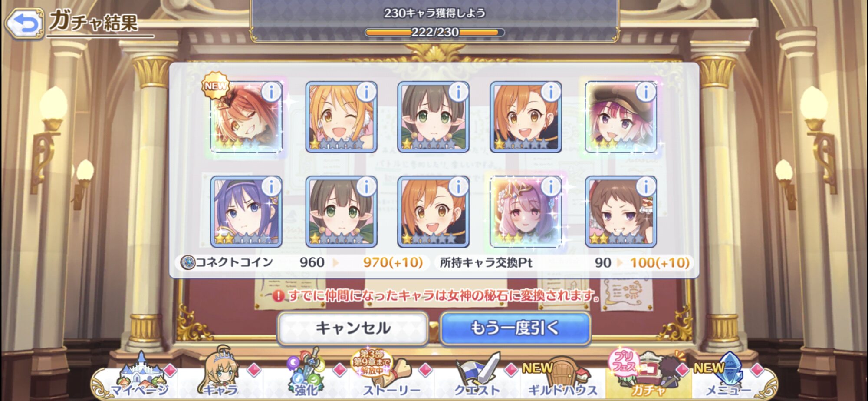Open the ストーリー tab
868x401 pixels.
391,377
